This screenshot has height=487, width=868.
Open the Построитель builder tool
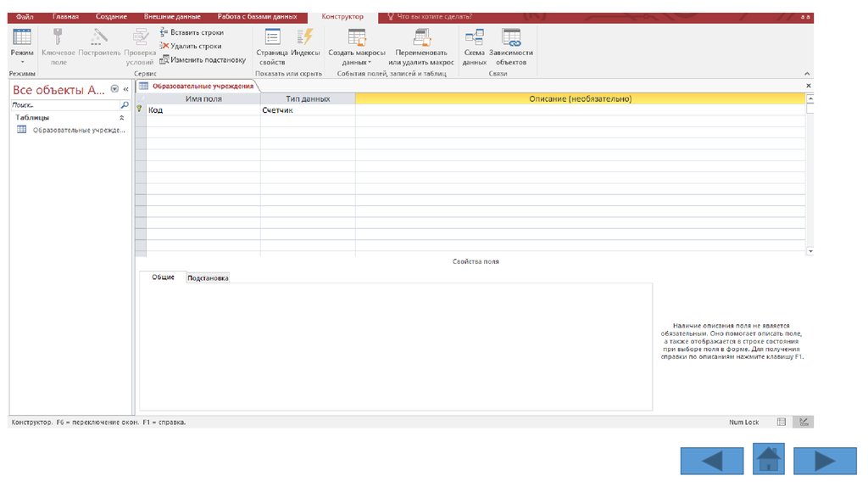[x=99, y=38]
